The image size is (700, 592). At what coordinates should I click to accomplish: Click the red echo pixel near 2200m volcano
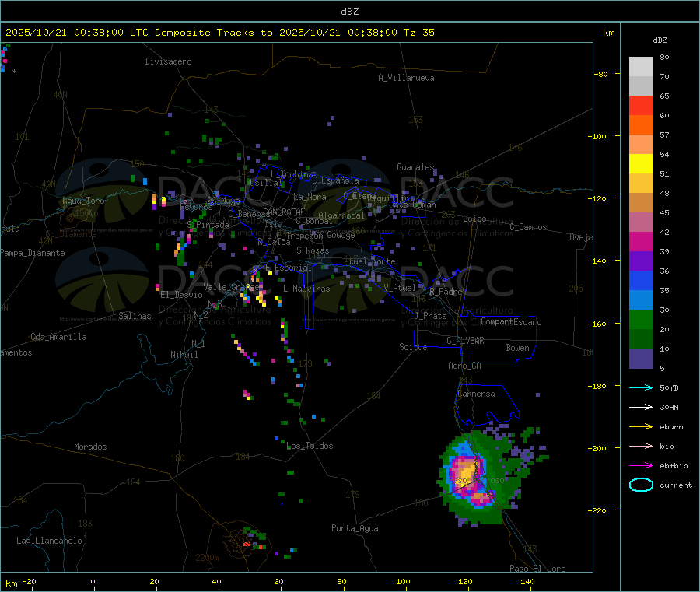tap(247, 545)
